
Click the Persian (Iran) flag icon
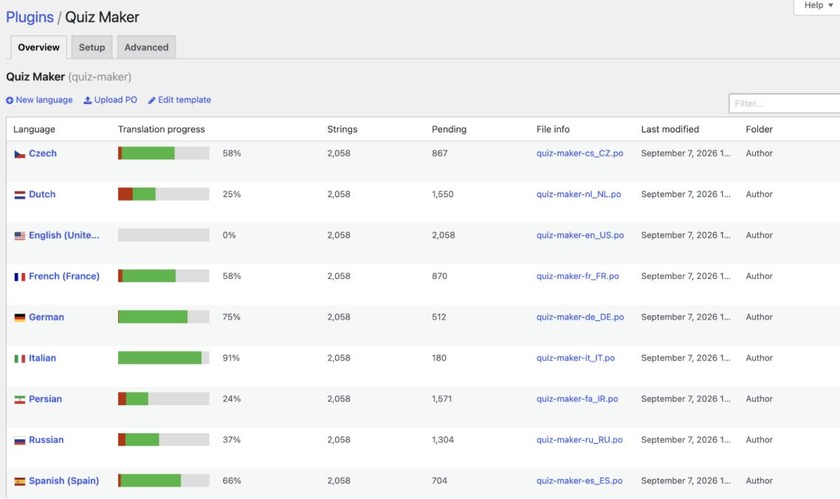click(20, 400)
